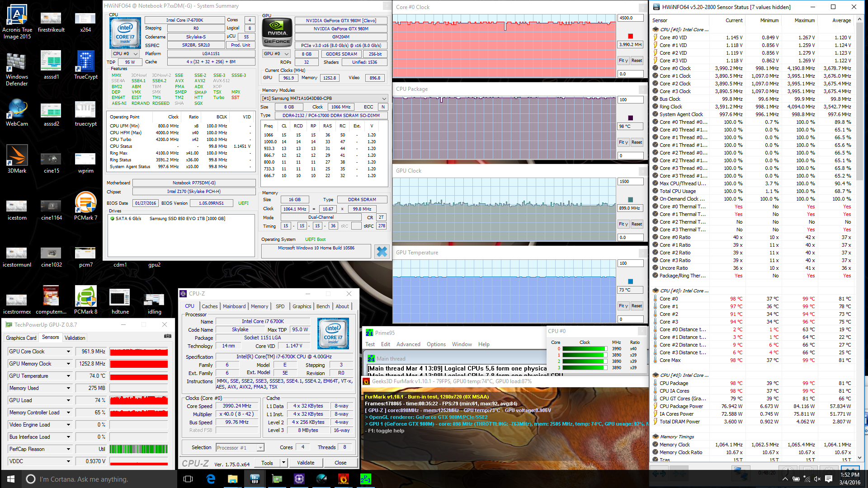Select the x264 desktop file
Viewport: 868px width, 488px height.
coord(85,23)
